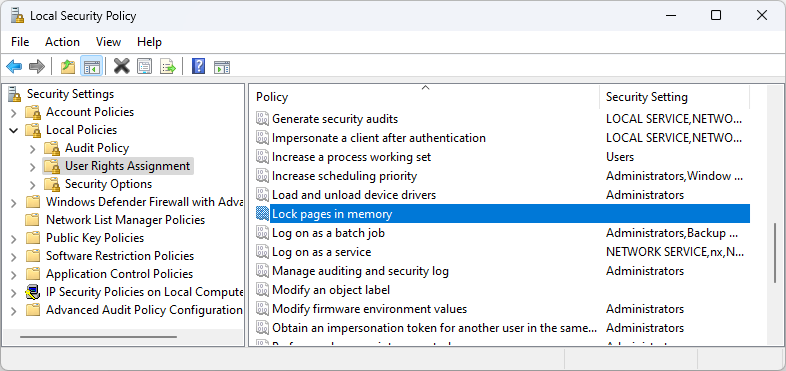Screen dimensions: 786x371
Task: Click the Increase a process working set icon
Action: [x=263, y=157]
